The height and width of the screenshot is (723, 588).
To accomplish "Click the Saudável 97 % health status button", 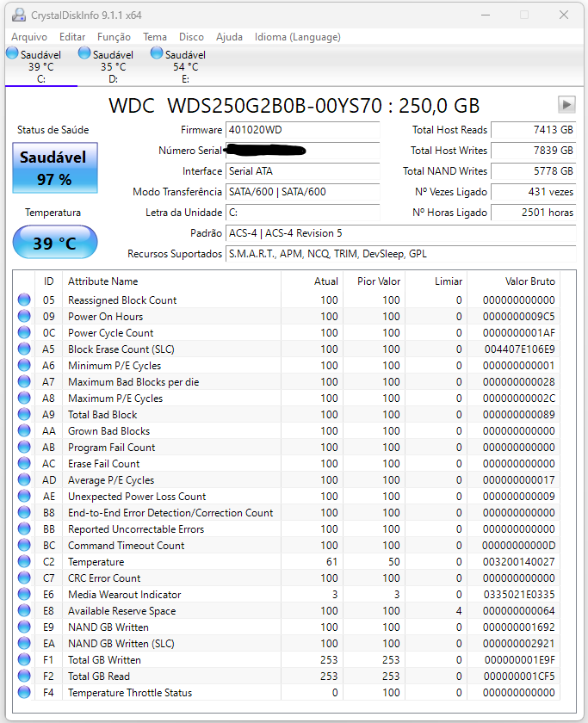I will pos(55,168).
